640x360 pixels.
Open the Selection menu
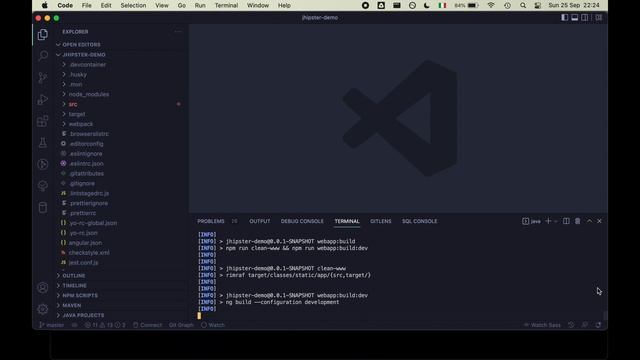[133, 5]
